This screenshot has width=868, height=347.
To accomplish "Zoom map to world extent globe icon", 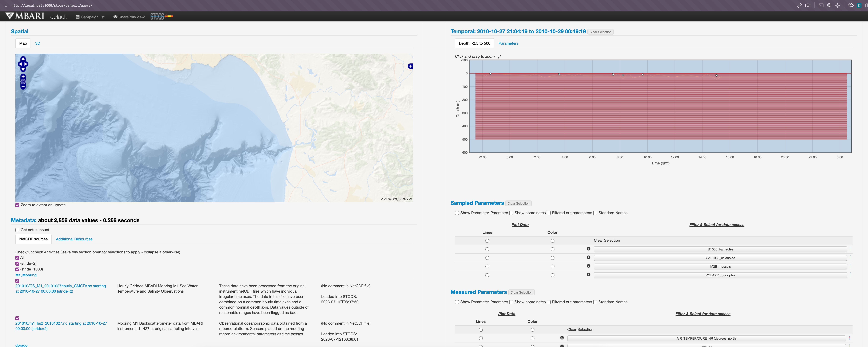I will click(x=23, y=82).
